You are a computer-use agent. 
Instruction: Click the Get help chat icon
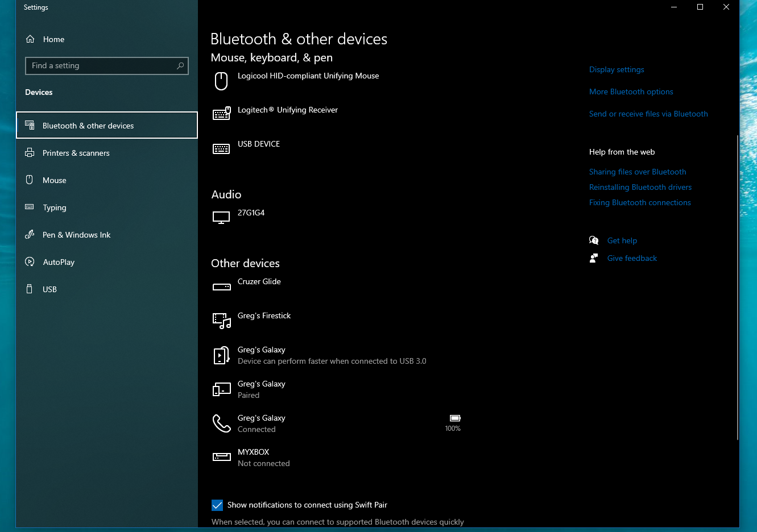tap(594, 240)
